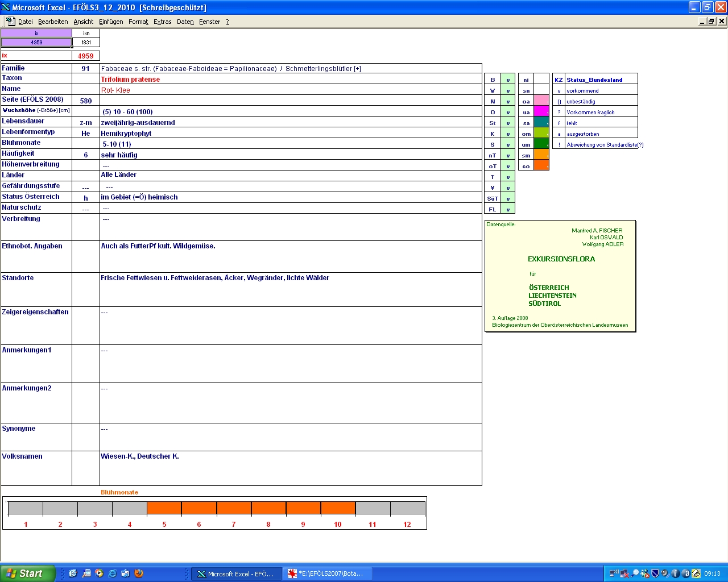Image resolution: width=728 pixels, height=582 pixels.
Task: Launch Firefox from the quick launch bar
Action: pyautogui.click(x=139, y=573)
